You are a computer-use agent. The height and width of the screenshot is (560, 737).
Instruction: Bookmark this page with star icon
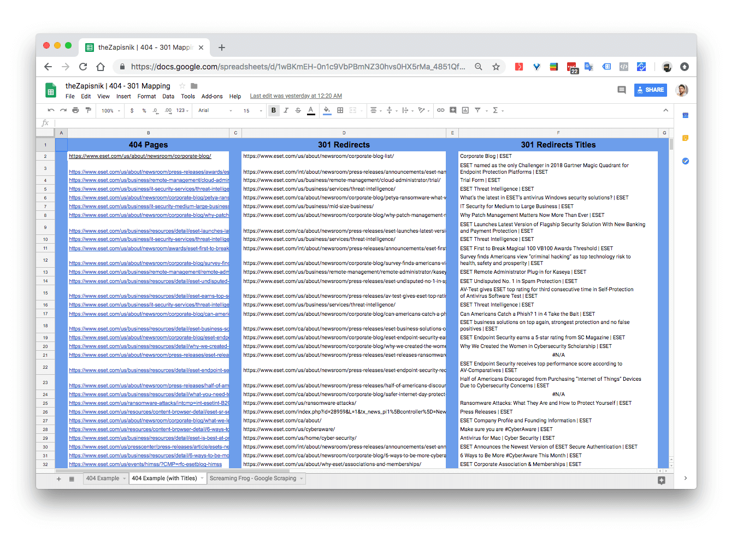tap(496, 67)
